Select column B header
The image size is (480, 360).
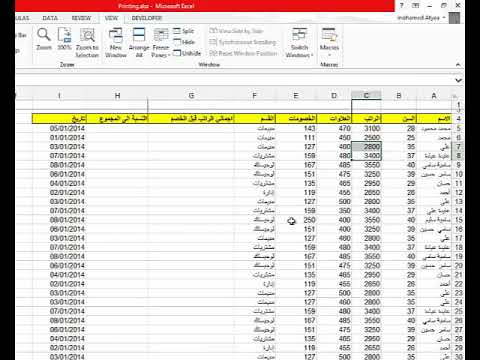click(399, 96)
